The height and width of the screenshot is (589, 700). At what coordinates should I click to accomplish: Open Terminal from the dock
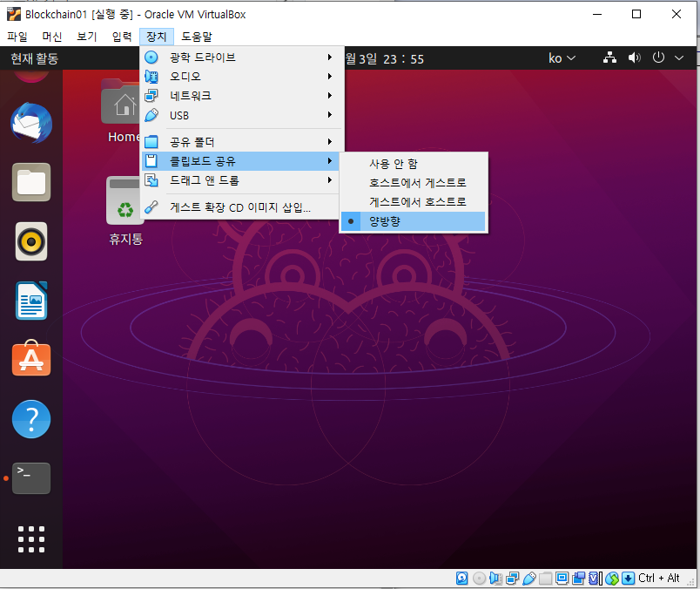pyautogui.click(x=31, y=478)
